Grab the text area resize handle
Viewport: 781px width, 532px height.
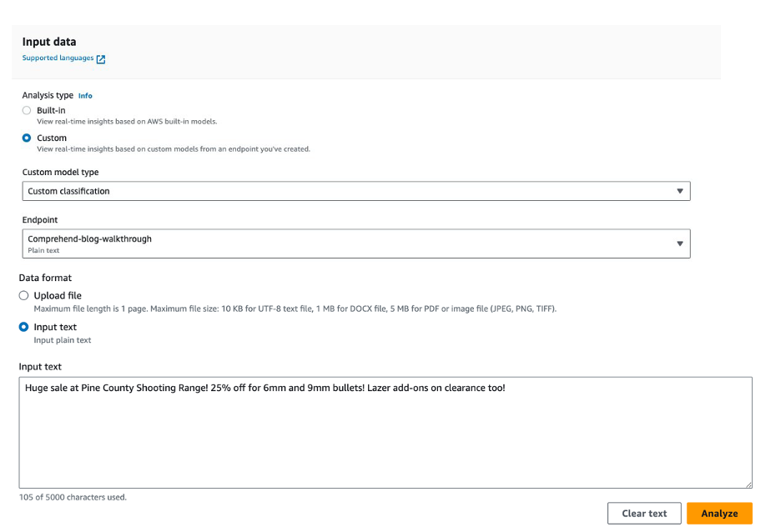pyautogui.click(x=748, y=484)
